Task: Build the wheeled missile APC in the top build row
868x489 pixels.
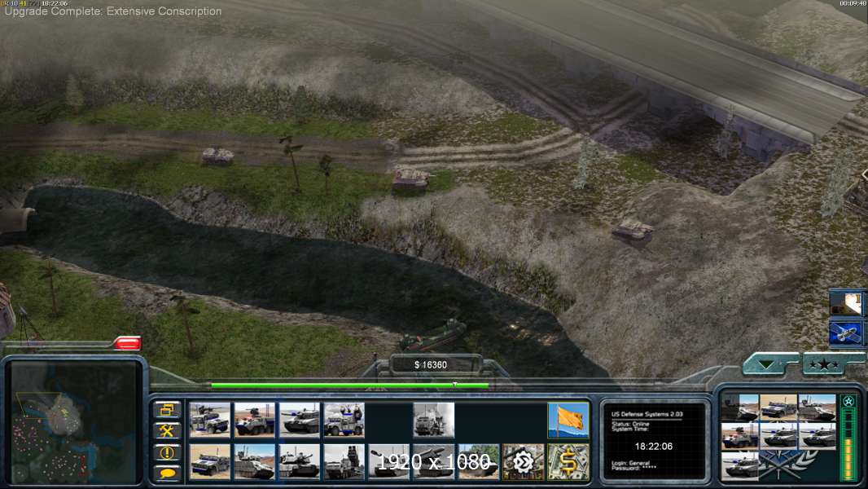Action: pyautogui.click(x=254, y=420)
